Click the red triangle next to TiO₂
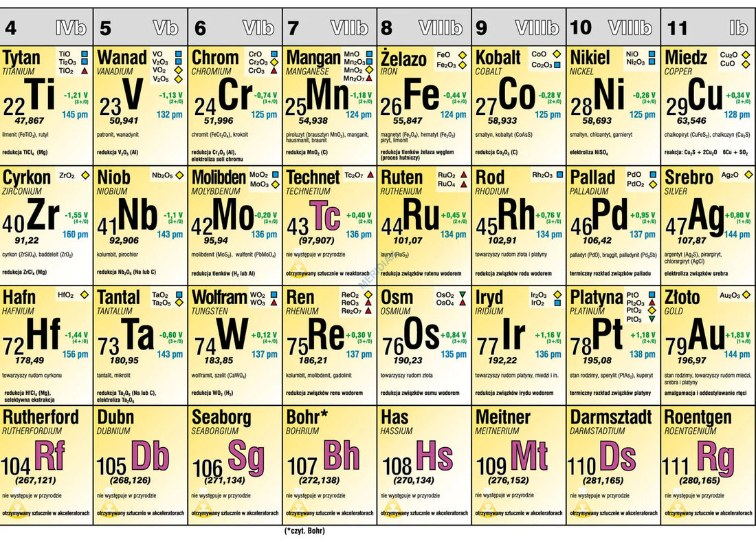 pos(85,71)
